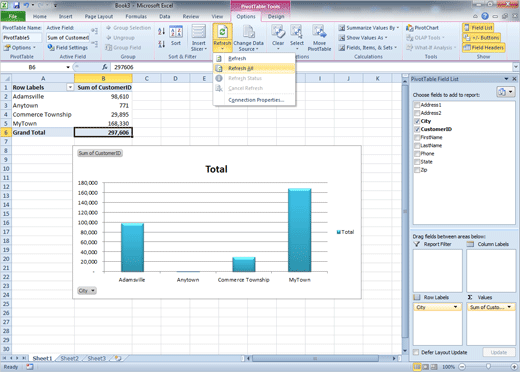Click the PivotTable Name input field
Image resolution: width=520 pixels, height=372 pixels.
tap(22, 38)
